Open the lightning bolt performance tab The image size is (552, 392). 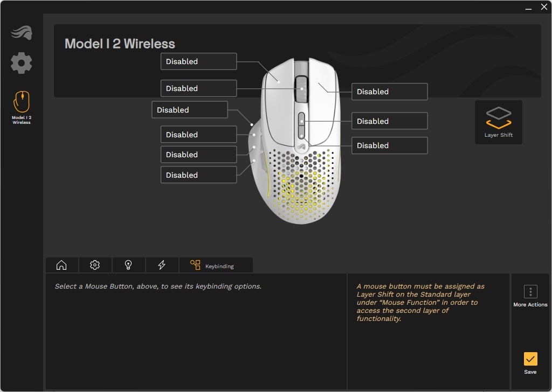(x=162, y=265)
